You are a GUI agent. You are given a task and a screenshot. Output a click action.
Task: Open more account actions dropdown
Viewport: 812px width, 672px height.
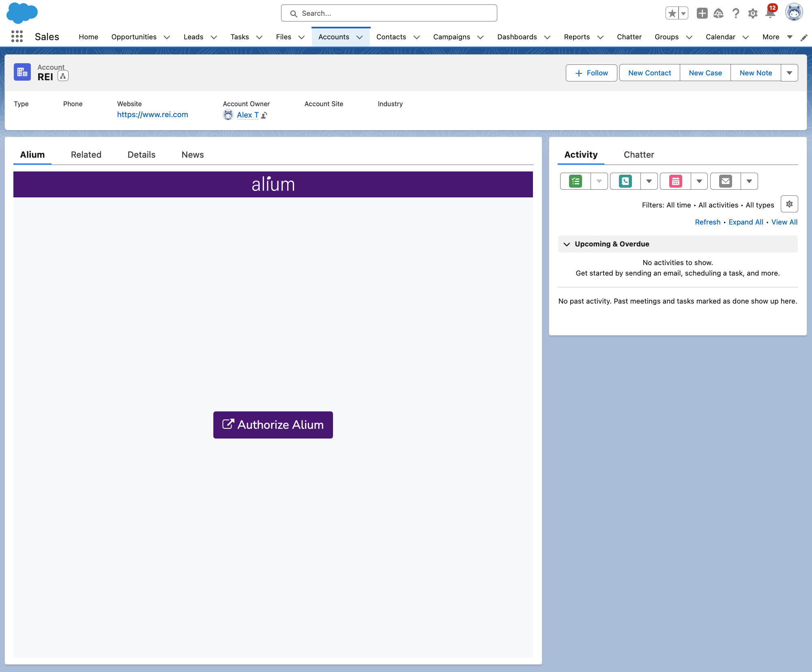tap(789, 73)
